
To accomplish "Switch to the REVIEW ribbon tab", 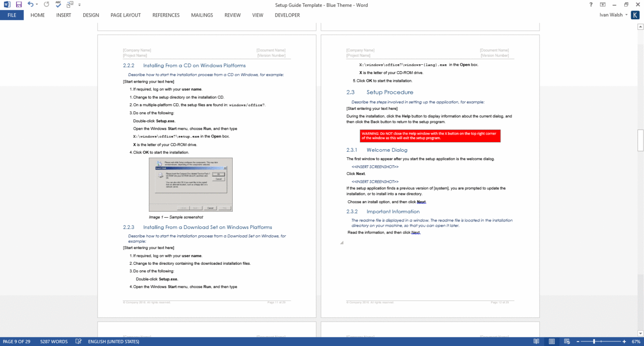I will click(232, 15).
